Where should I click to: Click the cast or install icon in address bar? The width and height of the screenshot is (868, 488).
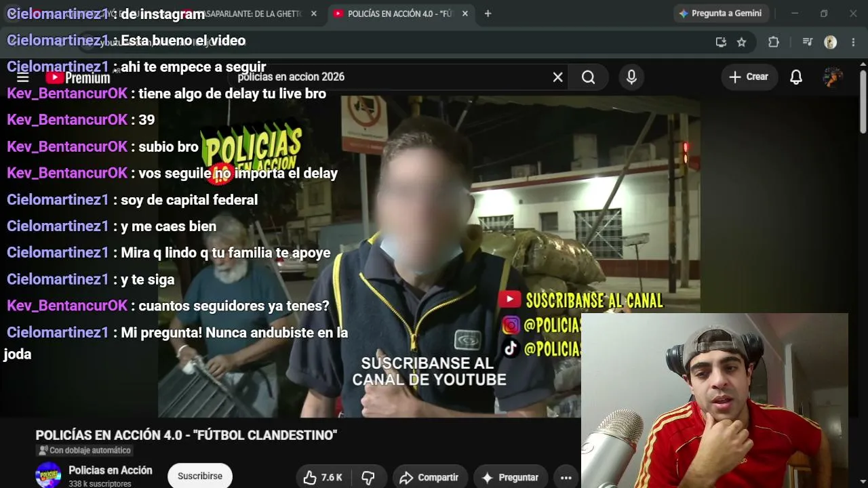pos(721,42)
